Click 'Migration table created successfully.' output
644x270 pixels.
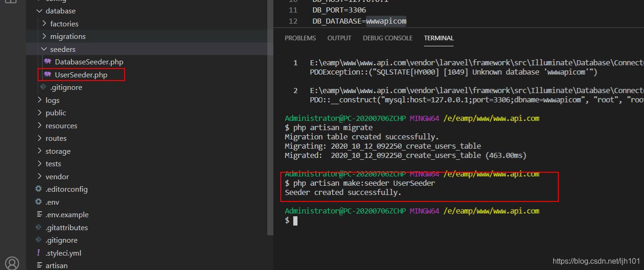(x=362, y=137)
